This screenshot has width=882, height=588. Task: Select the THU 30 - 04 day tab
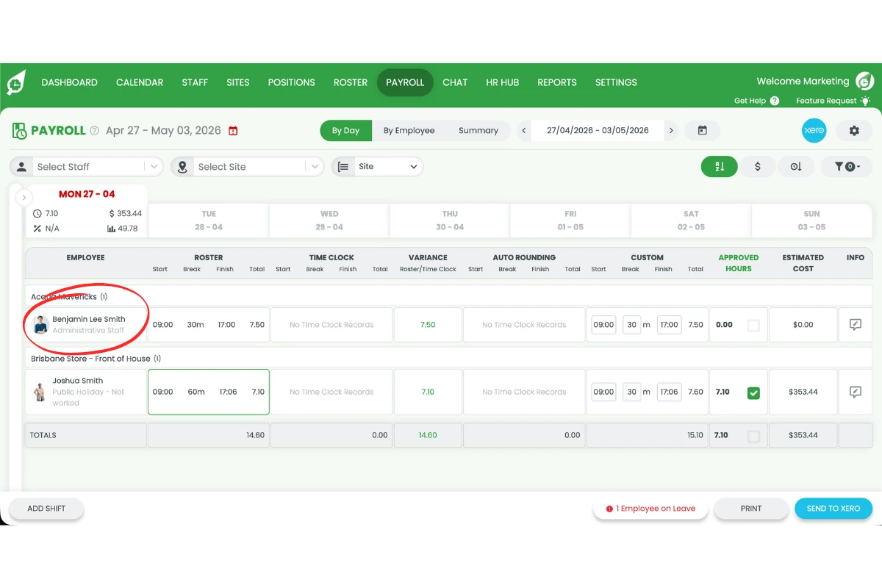[450, 220]
